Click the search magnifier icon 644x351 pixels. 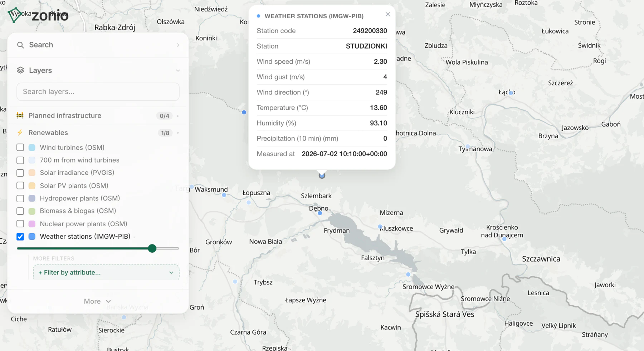point(20,45)
